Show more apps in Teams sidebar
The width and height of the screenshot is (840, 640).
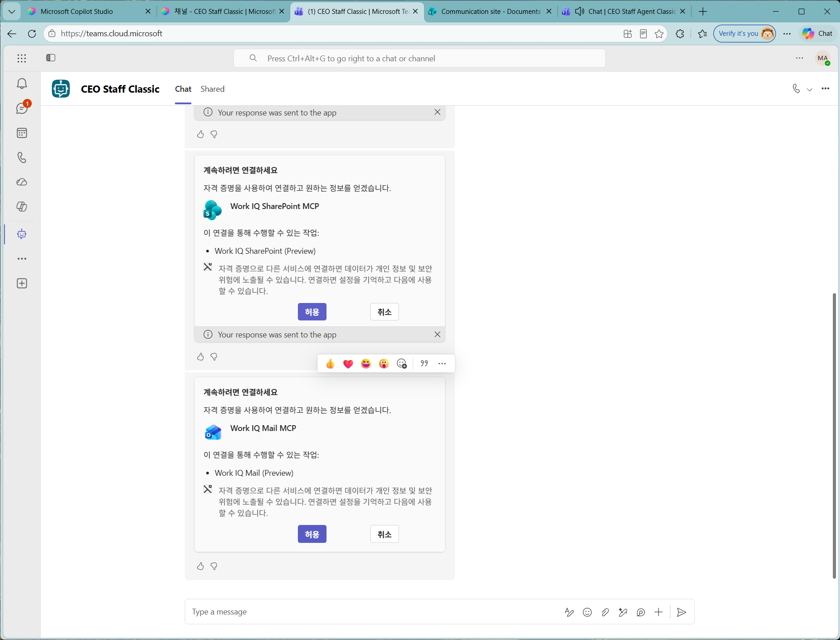coord(21,259)
